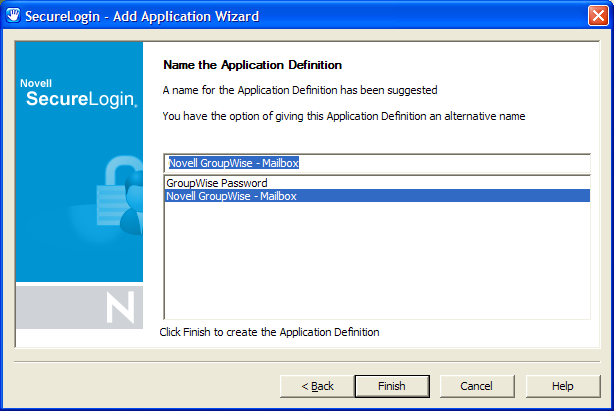This screenshot has height=411, width=614.
Task: Select Novell GroupWise - Mailbox list entry
Action: (x=231, y=196)
